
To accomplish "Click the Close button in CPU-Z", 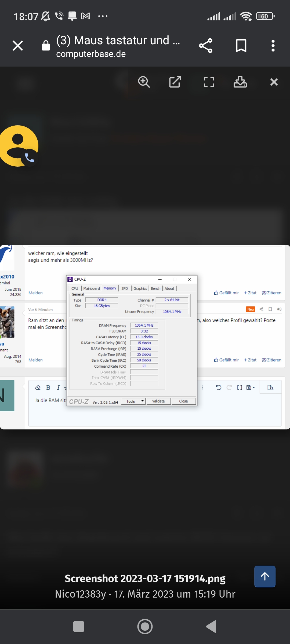I will [183, 401].
